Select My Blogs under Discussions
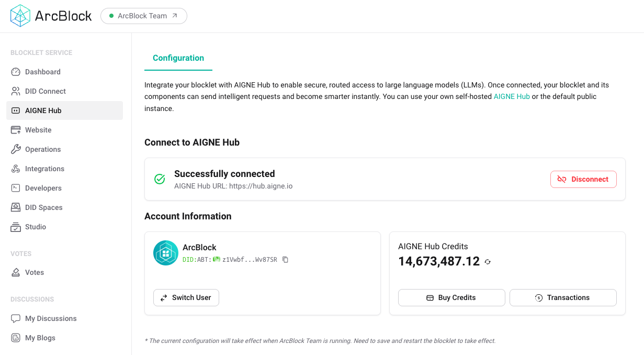 click(39, 338)
